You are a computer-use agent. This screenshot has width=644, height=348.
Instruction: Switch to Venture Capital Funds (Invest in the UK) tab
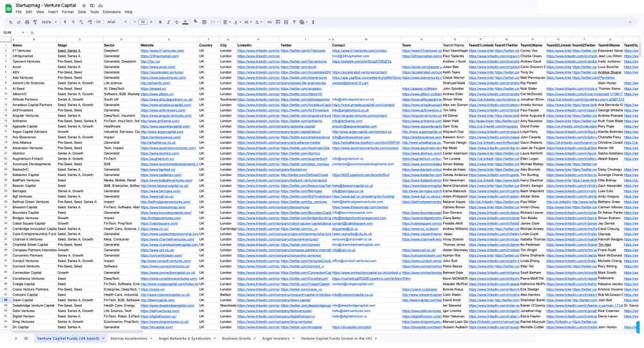(339, 338)
